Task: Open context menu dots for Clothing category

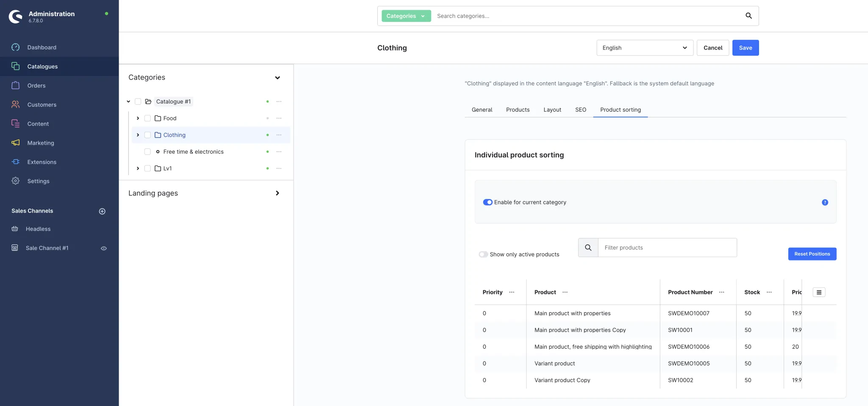Action: click(x=278, y=135)
